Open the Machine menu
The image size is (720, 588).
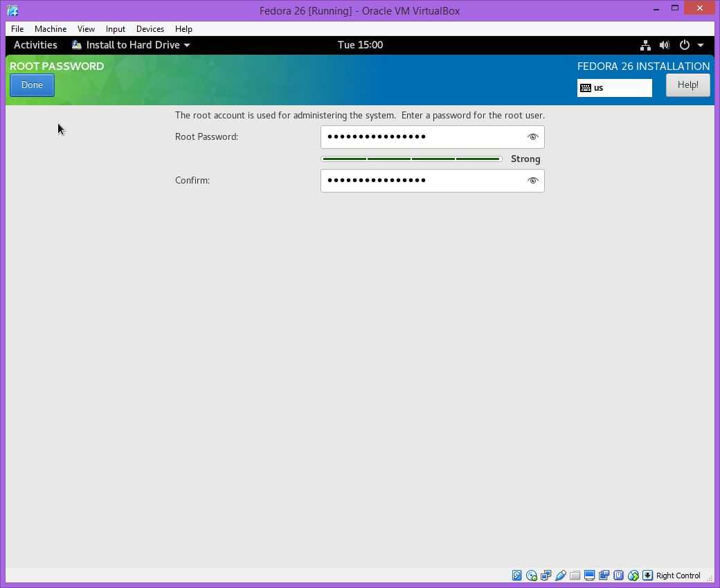point(51,29)
